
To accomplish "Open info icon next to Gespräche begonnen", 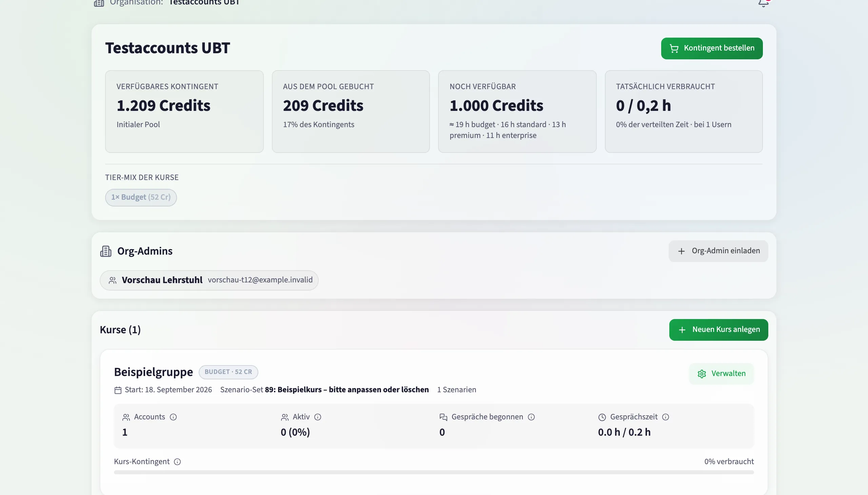I will click(x=531, y=417).
